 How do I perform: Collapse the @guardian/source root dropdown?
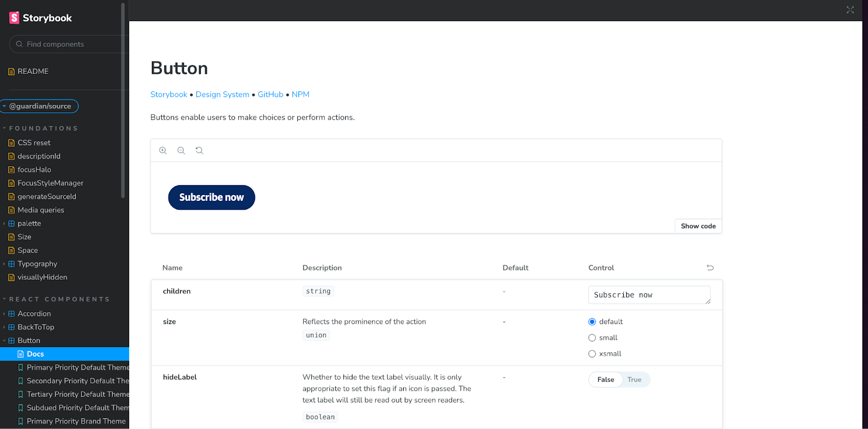pos(4,106)
